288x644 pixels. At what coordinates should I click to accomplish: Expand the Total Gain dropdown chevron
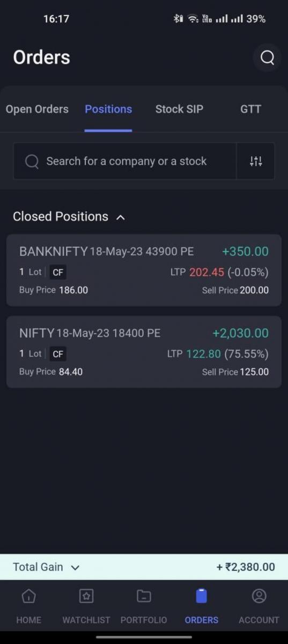click(x=75, y=567)
